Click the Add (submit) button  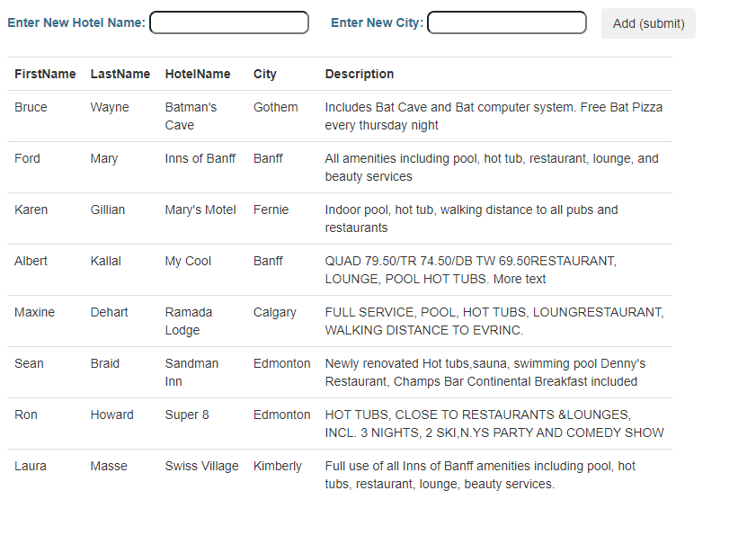[x=648, y=23]
